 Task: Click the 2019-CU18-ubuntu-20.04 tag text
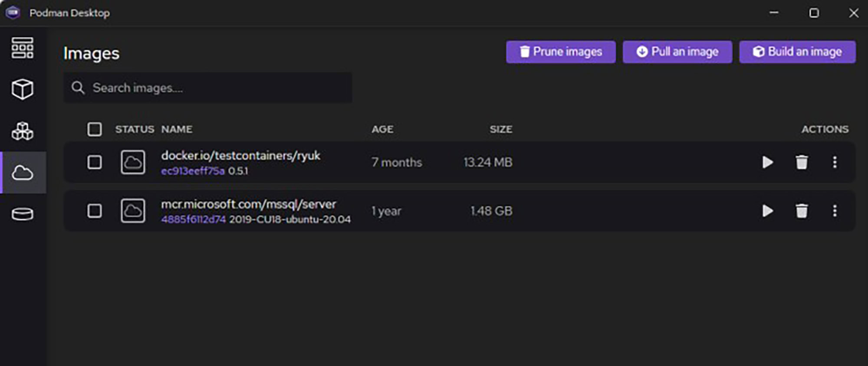(290, 219)
